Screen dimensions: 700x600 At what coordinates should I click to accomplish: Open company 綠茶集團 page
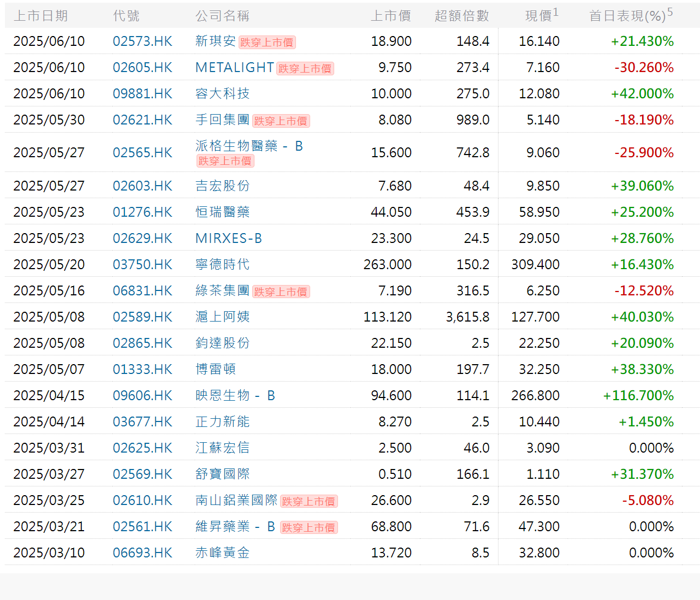pos(223,291)
